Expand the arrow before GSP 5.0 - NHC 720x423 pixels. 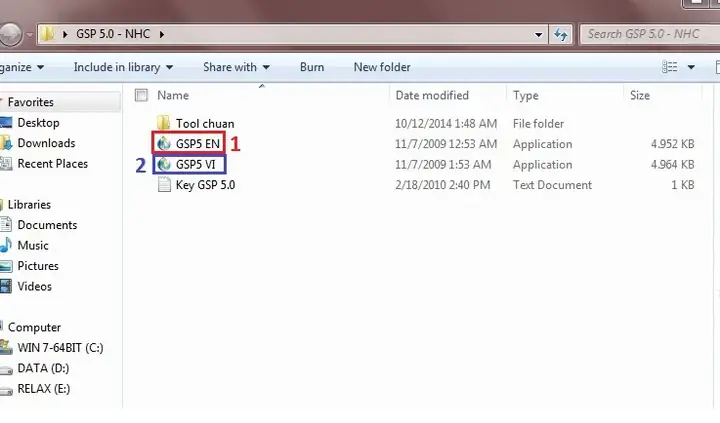[65, 34]
